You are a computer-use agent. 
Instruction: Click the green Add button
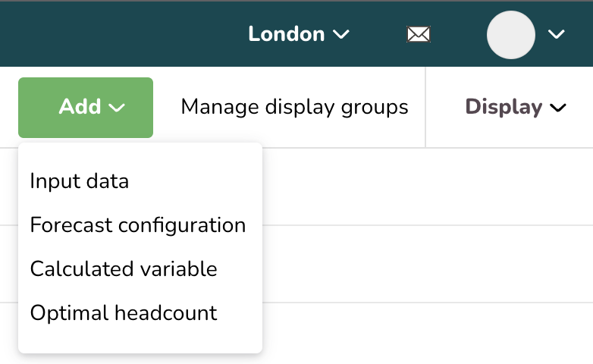86,108
